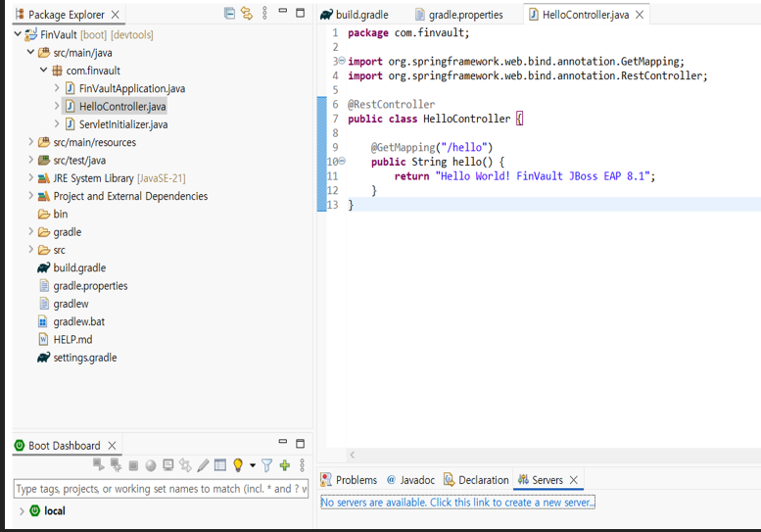Open the Declaration view tab
The image size is (761, 532).
point(477,479)
